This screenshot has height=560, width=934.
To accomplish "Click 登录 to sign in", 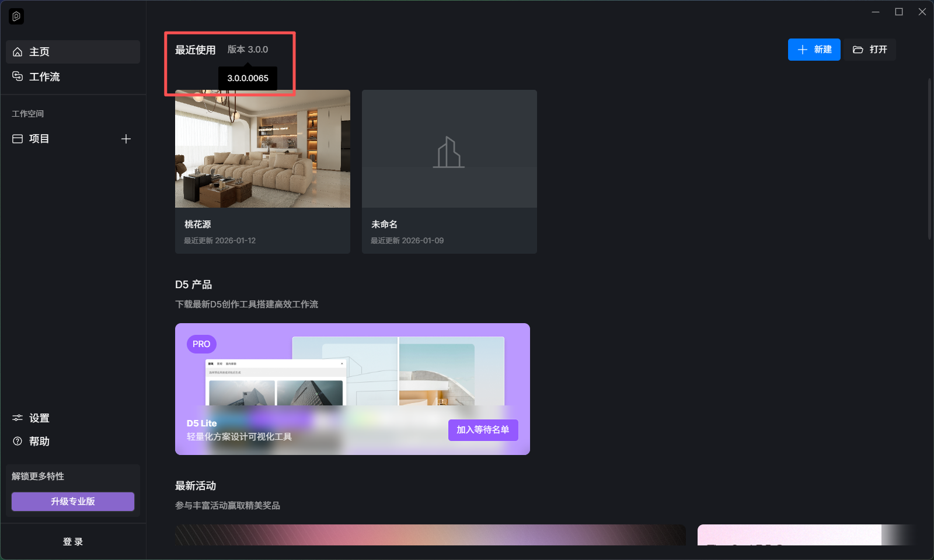I will click(73, 542).
